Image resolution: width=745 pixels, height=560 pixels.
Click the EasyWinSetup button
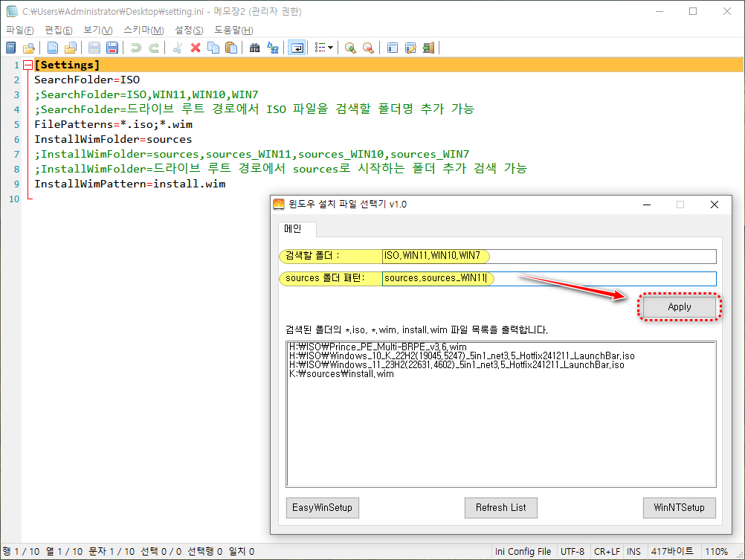pyautogui.click(x=322, y=508)
